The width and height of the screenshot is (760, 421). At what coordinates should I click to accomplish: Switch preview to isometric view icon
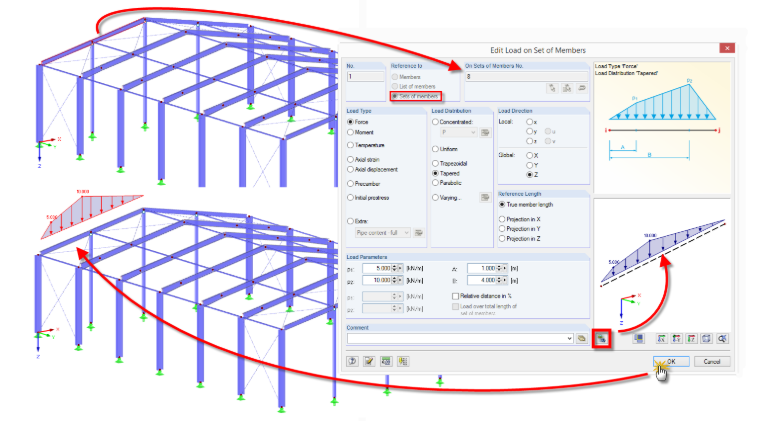[x=707, y=339]
